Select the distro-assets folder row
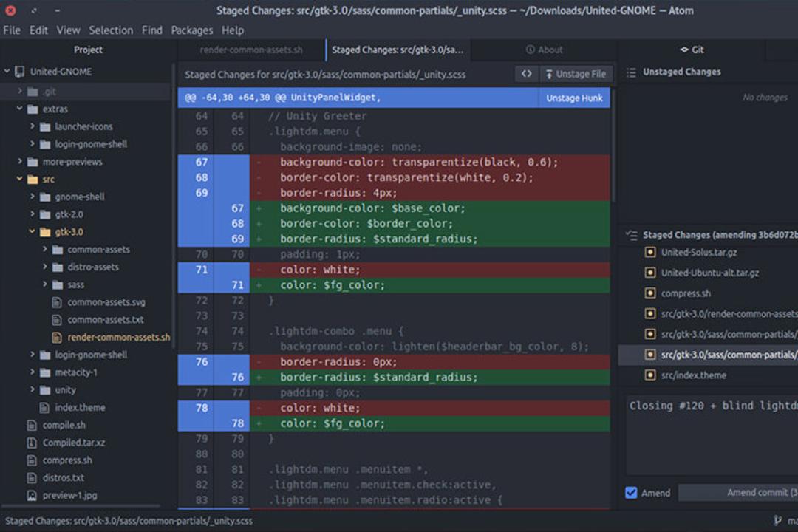798x532 pixels. click(86, 267)
